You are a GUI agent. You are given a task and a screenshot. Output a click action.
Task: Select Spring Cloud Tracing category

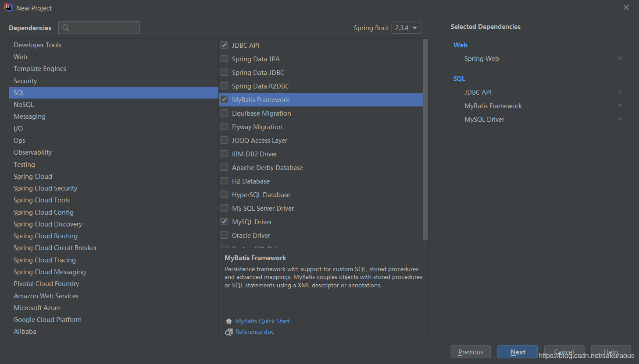point(114,260)
